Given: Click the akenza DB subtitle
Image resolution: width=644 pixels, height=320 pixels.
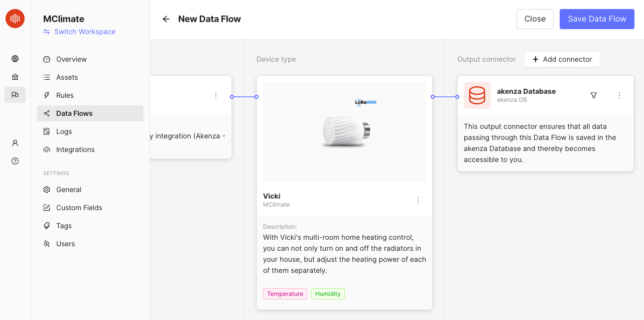Looking at the screenshot, I should click(x=512, y=100).
